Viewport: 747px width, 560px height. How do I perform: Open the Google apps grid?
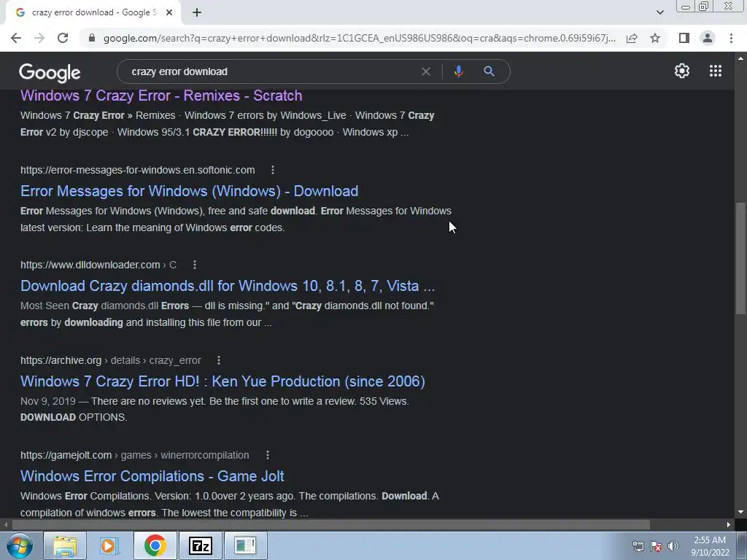click(716, 71)
